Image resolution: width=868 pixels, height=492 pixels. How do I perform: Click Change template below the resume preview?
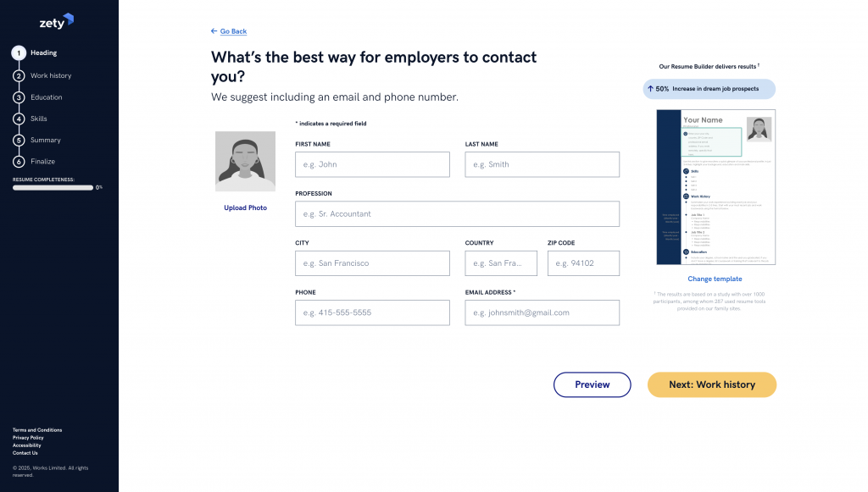click(715, 279)
